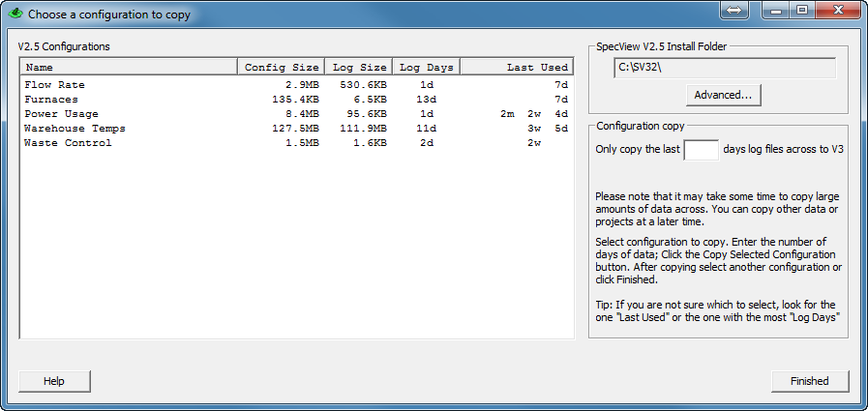The height and width of the screenshot is (411, 868).
Task: Click the C:\SV32\ install folder field
Action: click(x=725, y=68)
